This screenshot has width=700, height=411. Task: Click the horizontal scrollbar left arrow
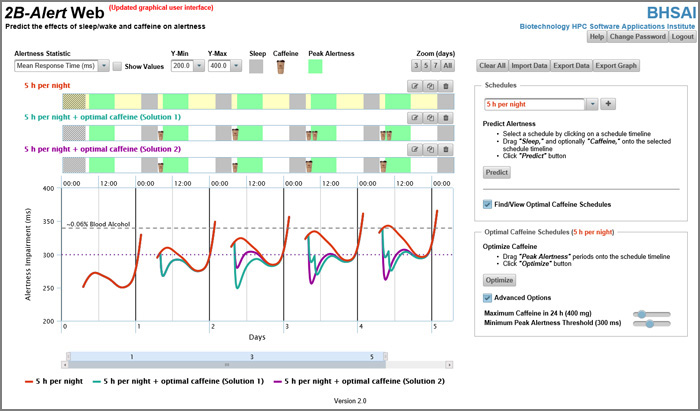pyautogui.click(x=66, y=365)
